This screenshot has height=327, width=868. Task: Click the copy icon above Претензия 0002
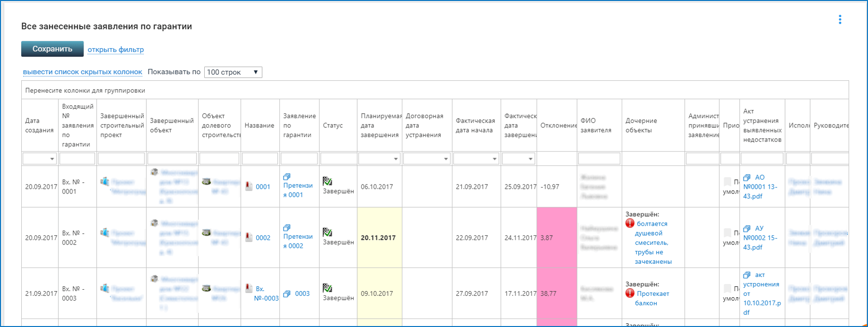(287, 228)
